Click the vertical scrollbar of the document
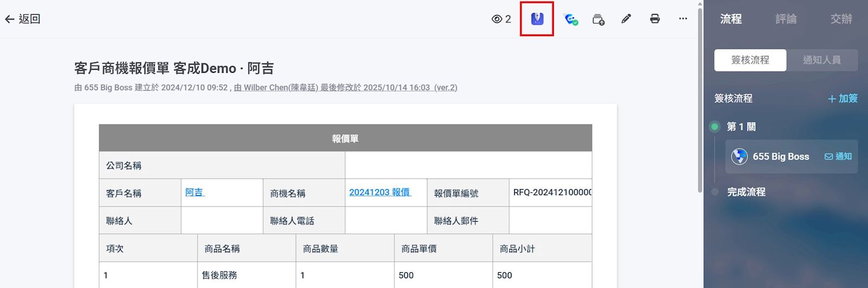 (x=700, y=98)
